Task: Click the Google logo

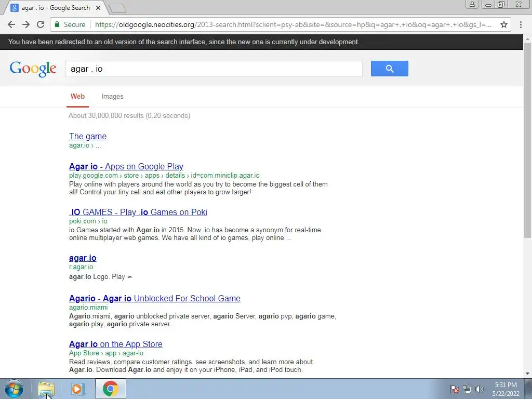Action: [33, 69]
